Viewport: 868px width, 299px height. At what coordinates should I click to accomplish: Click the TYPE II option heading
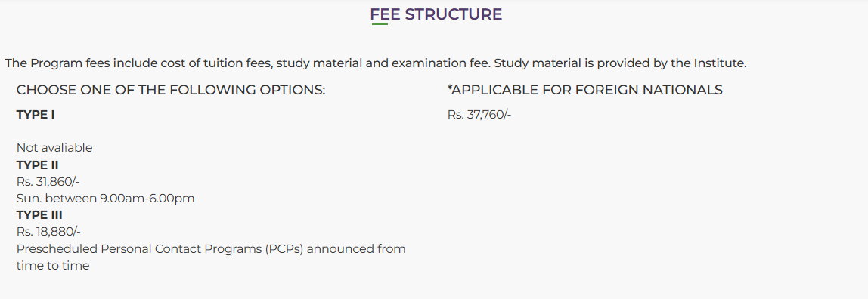[x=38, y=165]
